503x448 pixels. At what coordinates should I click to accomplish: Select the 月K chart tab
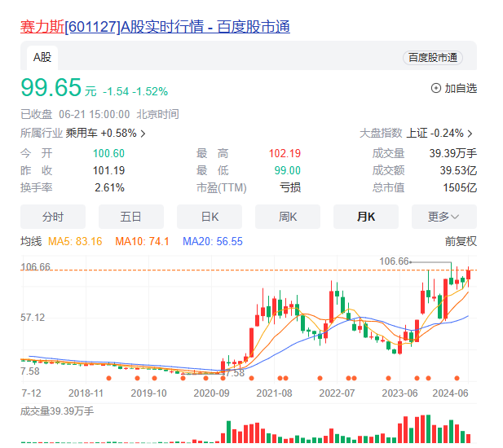366,217
